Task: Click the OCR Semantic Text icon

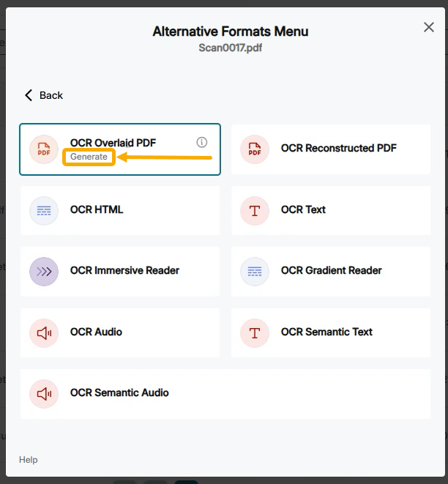Action: coord(255,332)
